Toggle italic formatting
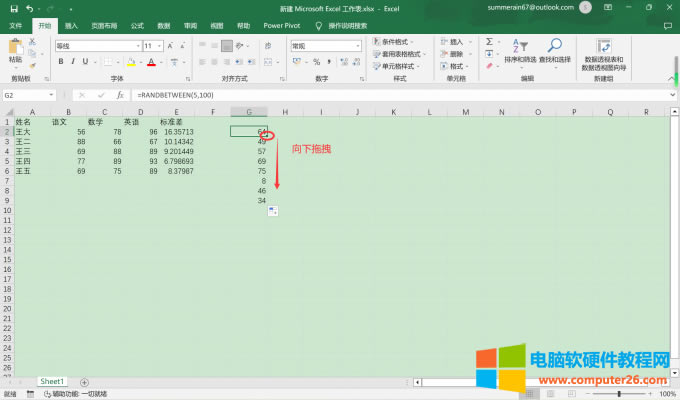The height and width of the screenshot is (400, 680). [x=74, y=61]
